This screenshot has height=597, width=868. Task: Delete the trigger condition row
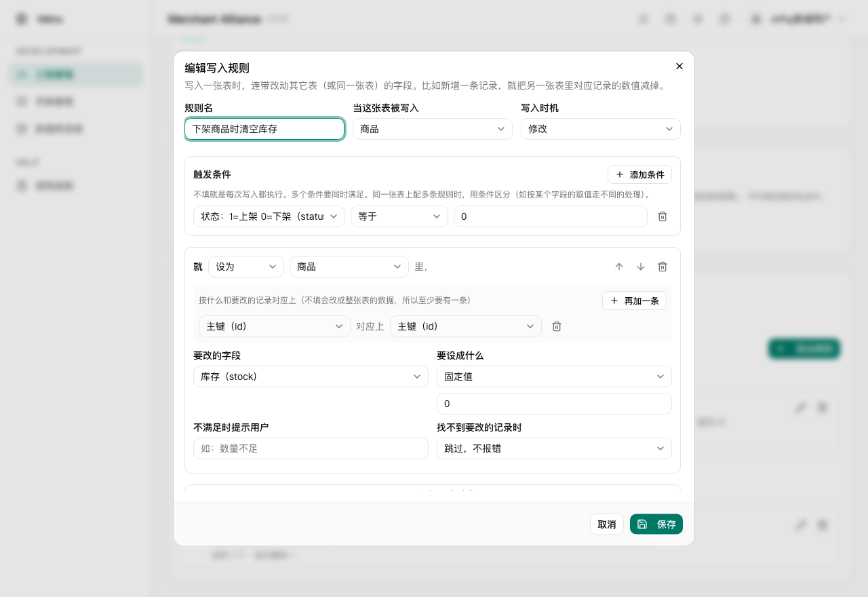663,216
